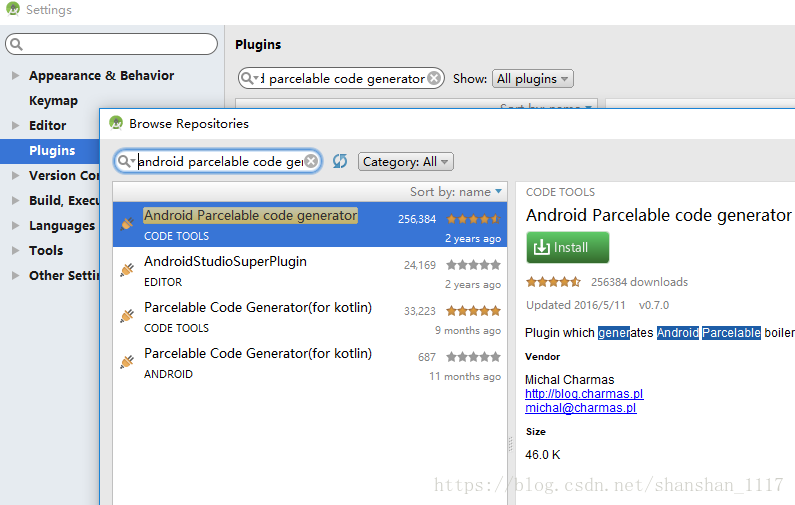The width and height of the screenshot is (795, 505).
Task: Click the EDITOR category label under AndroidStudioSuperPlugin
Action: coord(163,282)
